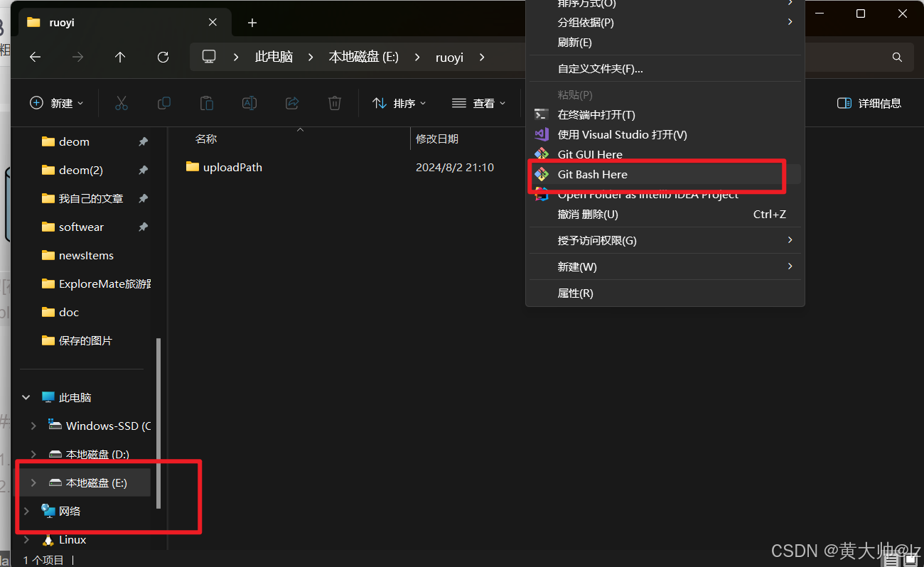Click the Delete trash bin icon
This screenshot has width=924, height=567.
(x=335, y=103)
